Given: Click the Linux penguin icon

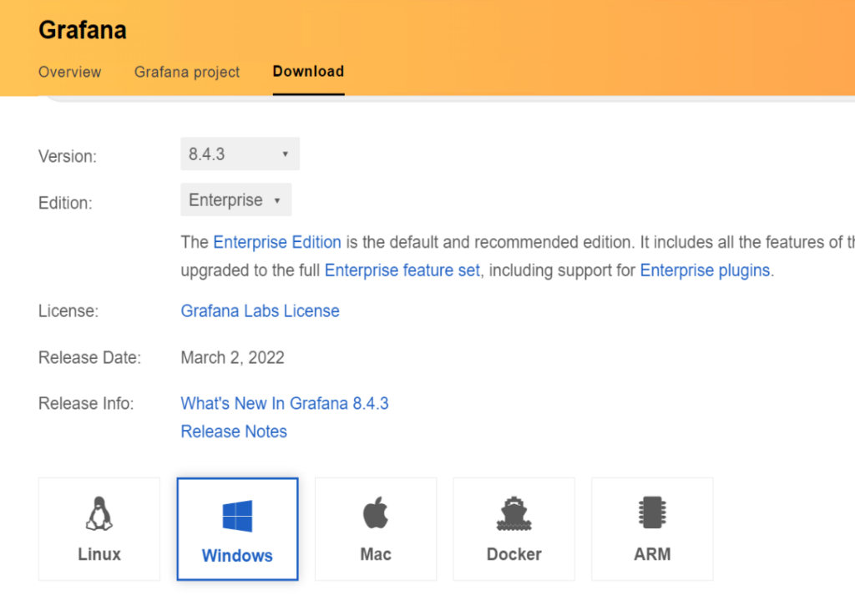Looking at the screenshot, I should pos(99,514).
